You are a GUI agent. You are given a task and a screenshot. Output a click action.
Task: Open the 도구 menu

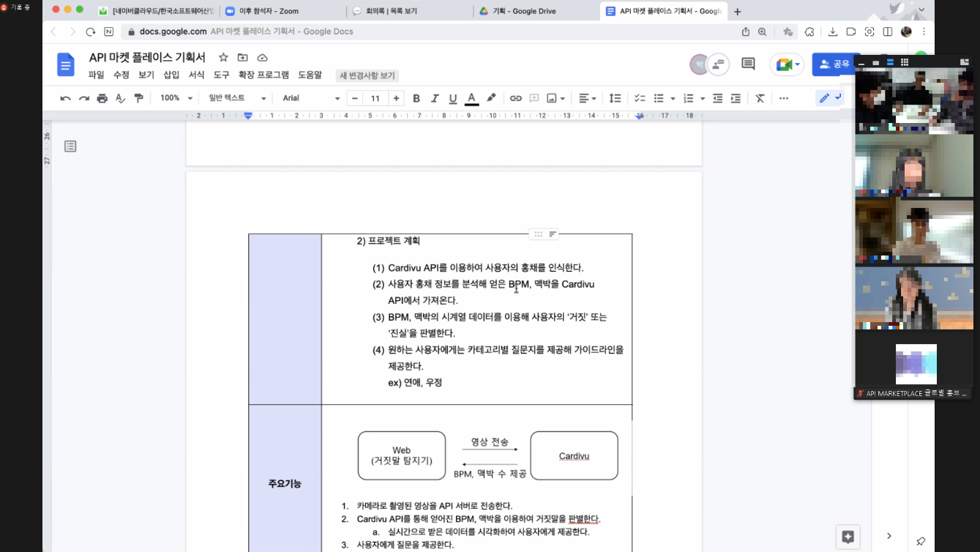pos(221,75)
